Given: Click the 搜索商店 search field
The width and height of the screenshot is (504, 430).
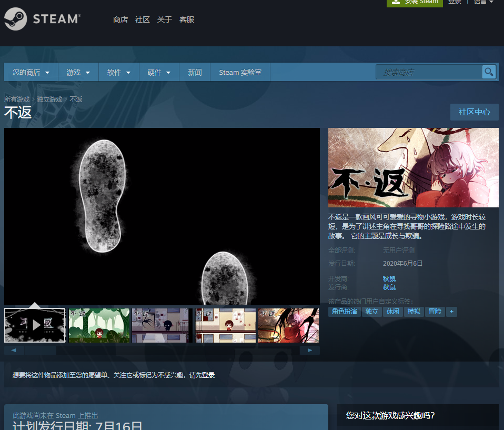Looking at the screenshot, I should tap(429, 72).
